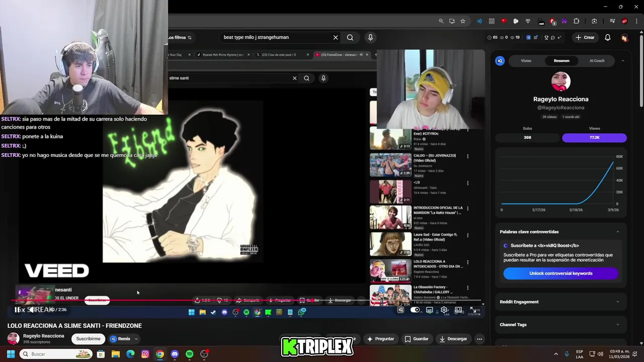Screen dimensions: 644x362
Task: Open Discord from the taskbar
Action: (175, 354)
